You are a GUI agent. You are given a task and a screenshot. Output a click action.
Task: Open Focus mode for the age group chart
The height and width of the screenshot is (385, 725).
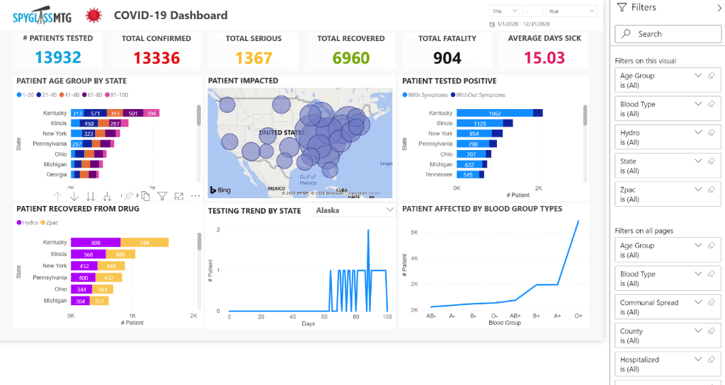[179, 196]
